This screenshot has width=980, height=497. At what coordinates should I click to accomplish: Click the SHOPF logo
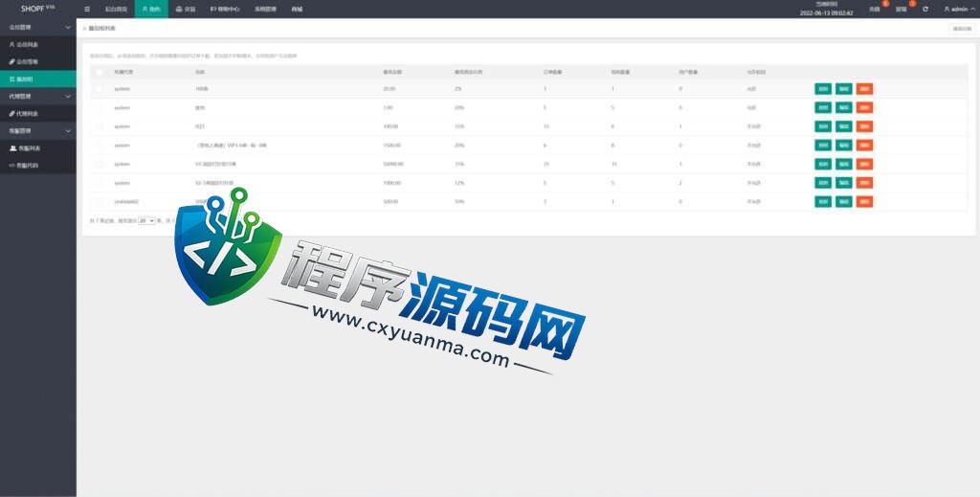coord(37,9)
